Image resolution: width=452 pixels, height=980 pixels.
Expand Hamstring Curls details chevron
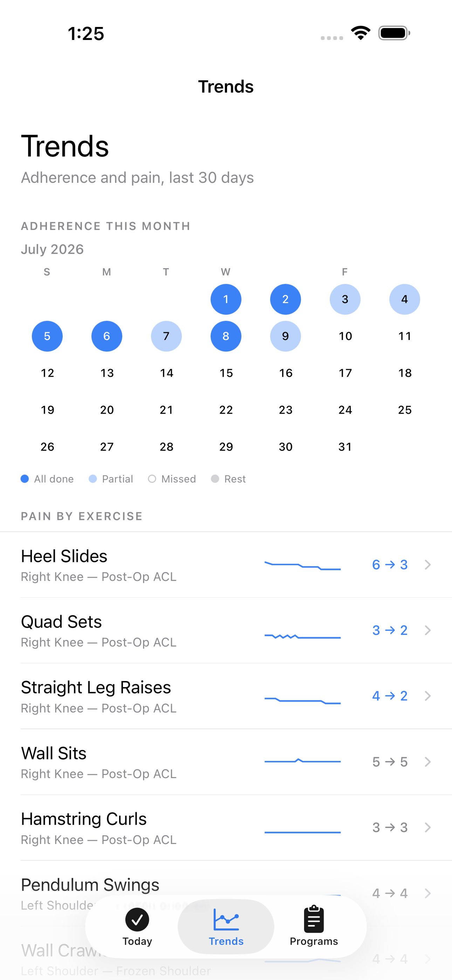[x=428, y=828]
